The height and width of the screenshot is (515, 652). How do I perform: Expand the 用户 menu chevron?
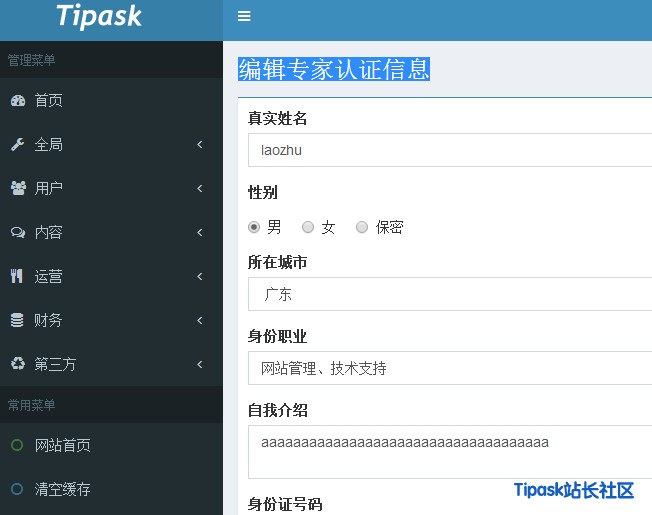(200, 188)
